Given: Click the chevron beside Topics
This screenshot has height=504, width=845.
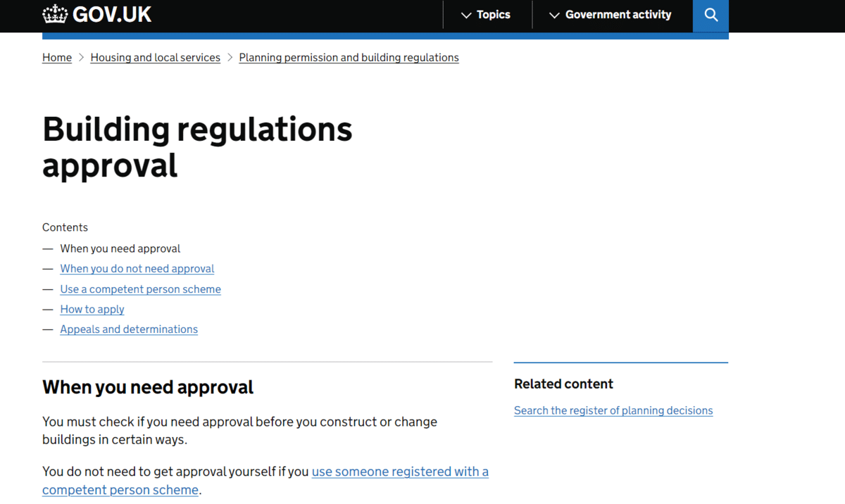Looking at the screenshot, I should click(466, 15).
